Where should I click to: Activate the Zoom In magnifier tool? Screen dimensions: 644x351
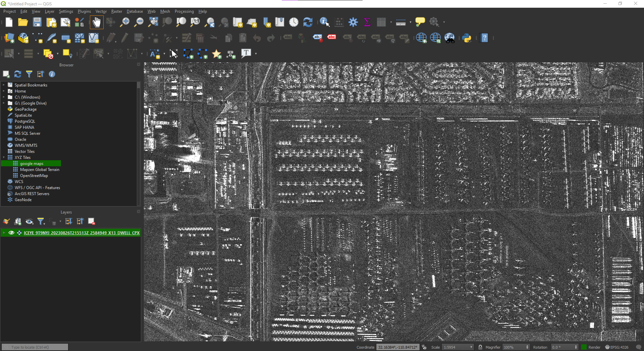click(x=125, y=22)
